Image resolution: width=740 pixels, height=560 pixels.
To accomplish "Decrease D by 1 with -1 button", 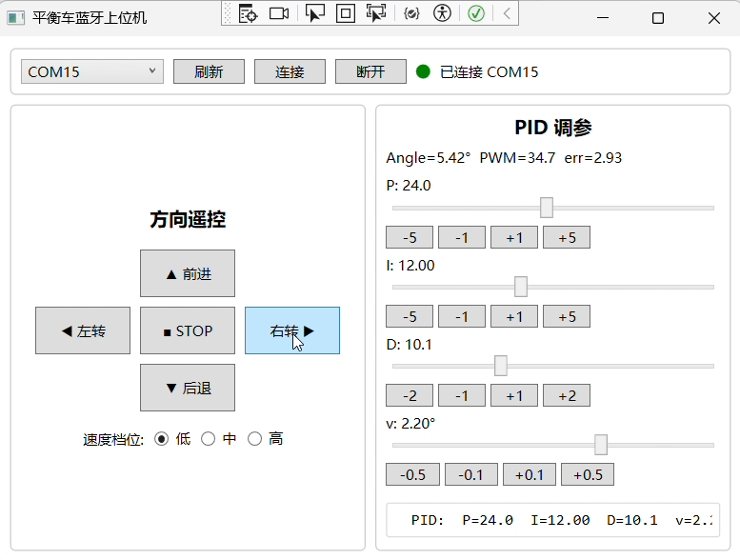I will (x=462, y=396).
